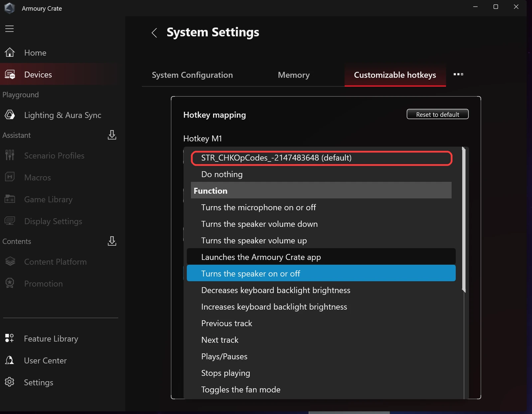Select the Next track option

pyautogui.click(x=321, y=340)
